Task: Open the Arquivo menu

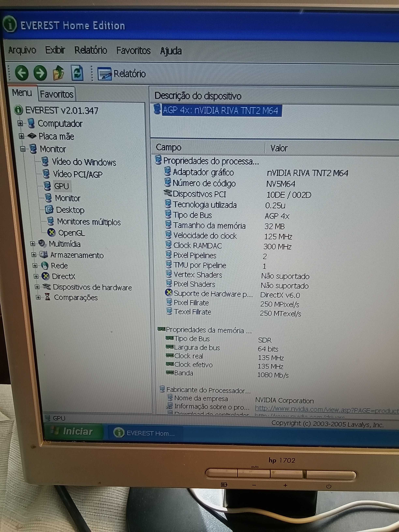Action: coord(22,50)
